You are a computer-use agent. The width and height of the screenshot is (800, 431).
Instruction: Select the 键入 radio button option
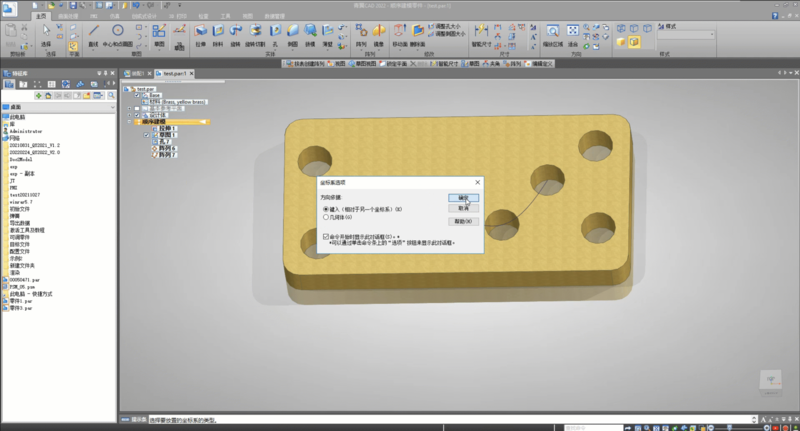[326, 209]
